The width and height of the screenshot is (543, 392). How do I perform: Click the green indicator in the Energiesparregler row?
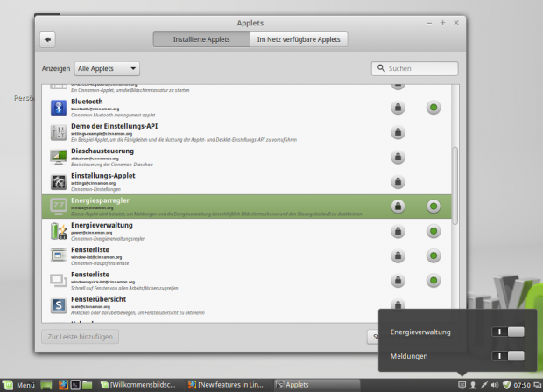(x=434, y=206)
